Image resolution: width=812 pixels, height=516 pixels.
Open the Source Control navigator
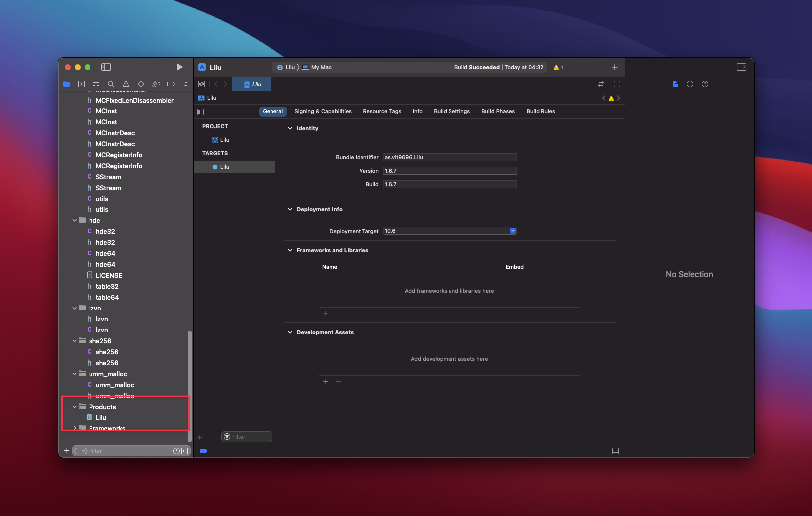click(81, 84)
